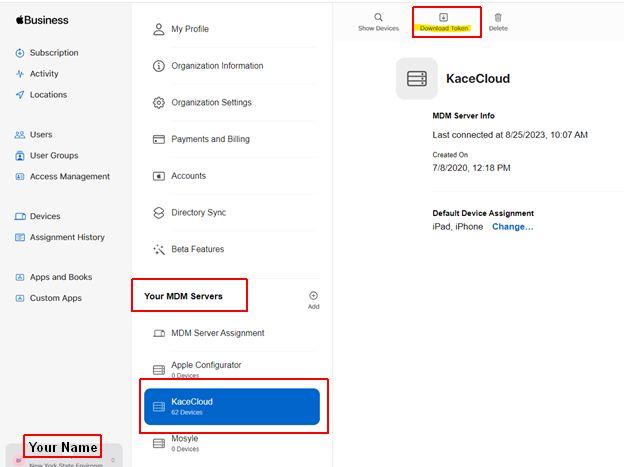Click the Add MDM server plus icon
The width and height of the screenshot is (624, 467).
[x=313, y=296]
